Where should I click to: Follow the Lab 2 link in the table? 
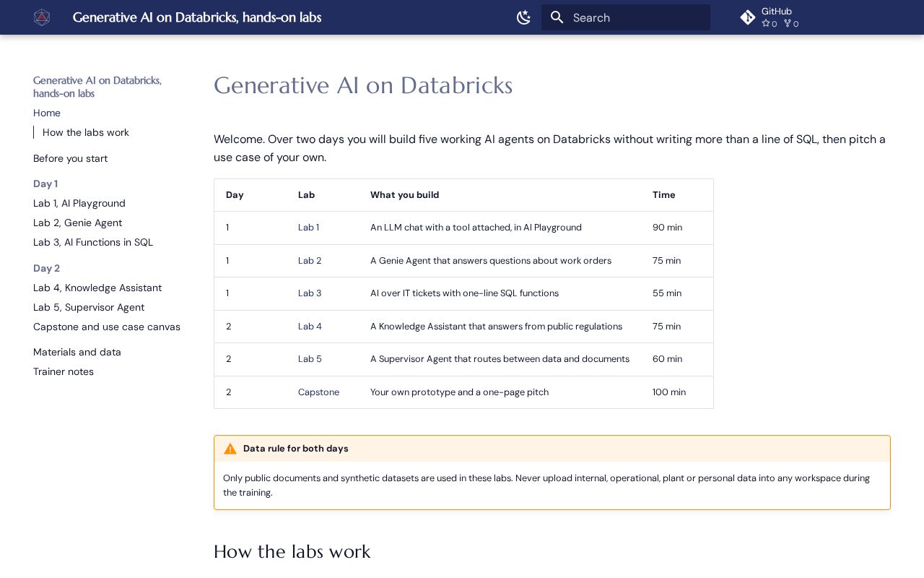point(310,261)
